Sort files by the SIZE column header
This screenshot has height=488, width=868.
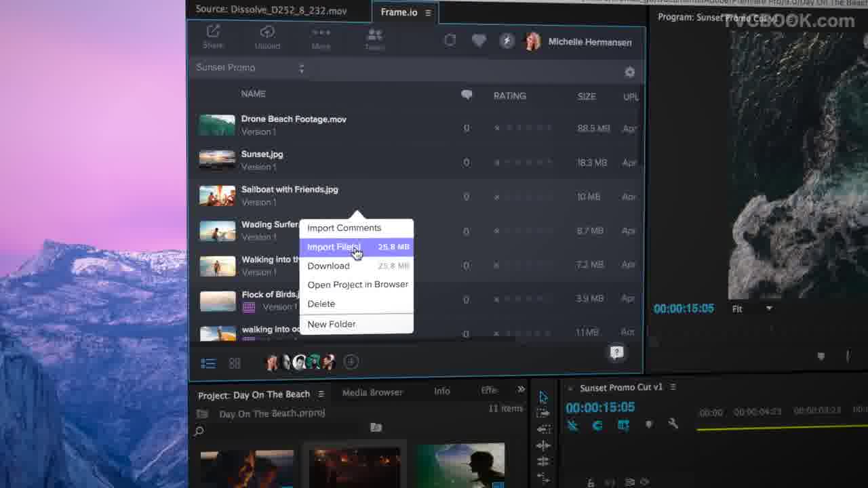[587, 97]
